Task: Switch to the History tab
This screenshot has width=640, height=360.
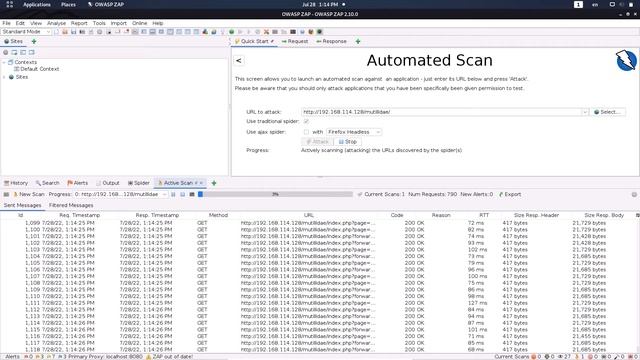Action: pos(16,183)
